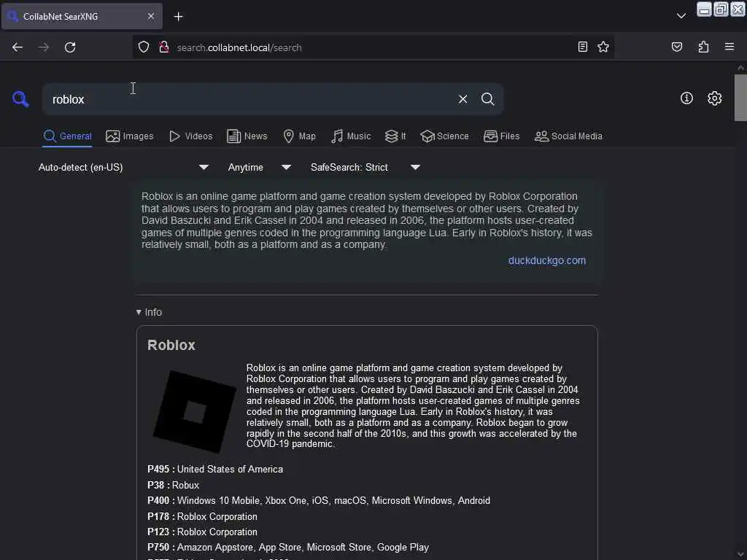Click the "P750" app stores row
Viewport: 747px width, 560px height.
point(288,547)
